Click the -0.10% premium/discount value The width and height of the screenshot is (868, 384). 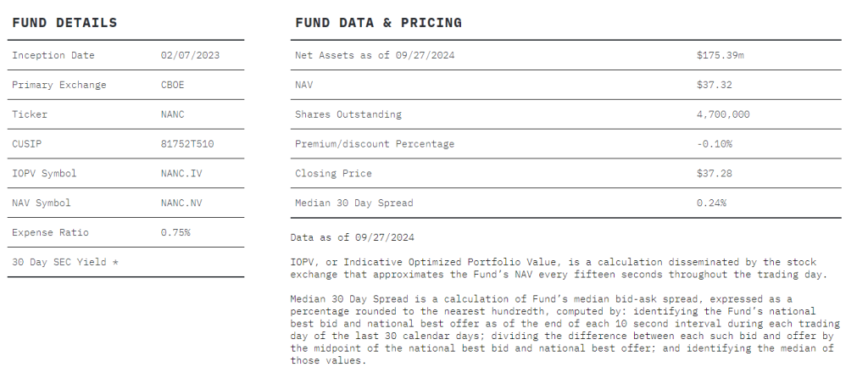tap(714, 144)
